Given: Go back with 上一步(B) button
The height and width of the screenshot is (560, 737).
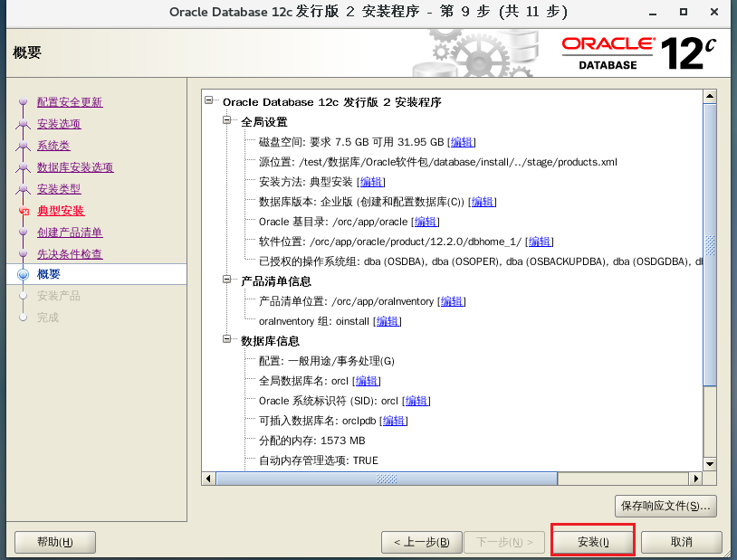Looking at the screenshot, I should 422,542.
